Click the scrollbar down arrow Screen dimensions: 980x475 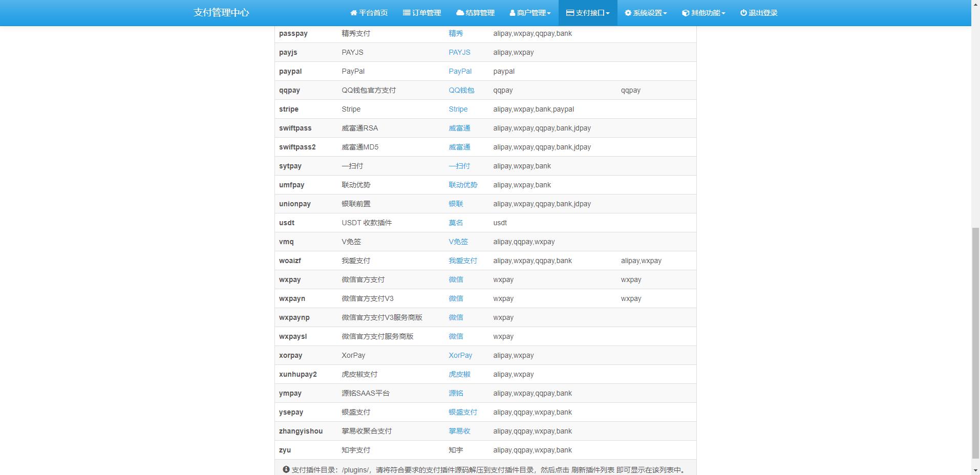tap(975, 470)
